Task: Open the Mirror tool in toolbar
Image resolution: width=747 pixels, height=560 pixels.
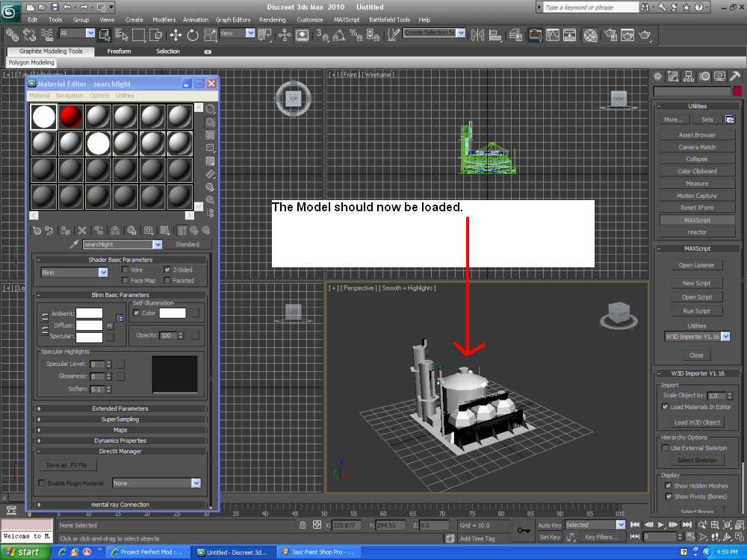Action: coord(477,35)
